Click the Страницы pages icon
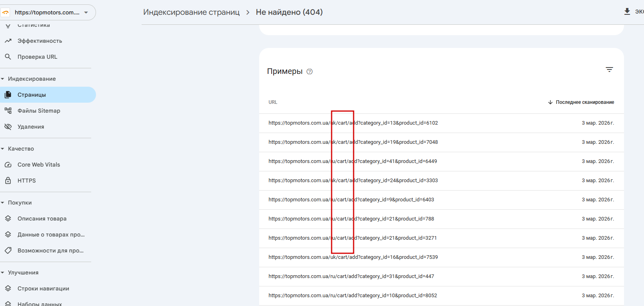Image resolution: width=644 pixels, height=306 pixels. tap(8, 95)
